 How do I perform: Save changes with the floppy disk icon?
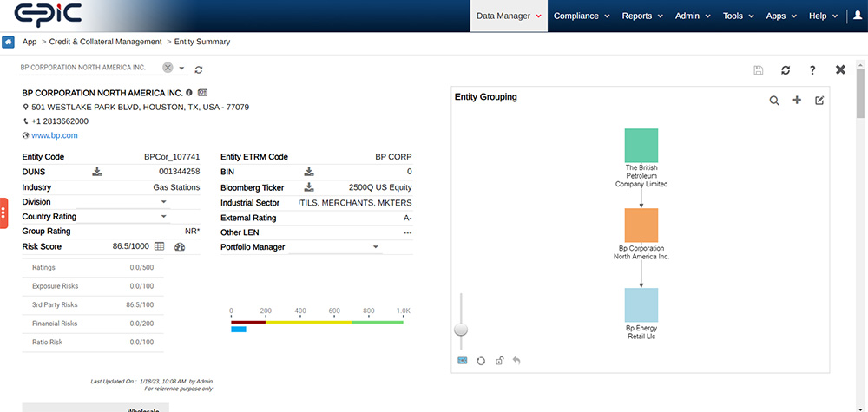point(759,70)
